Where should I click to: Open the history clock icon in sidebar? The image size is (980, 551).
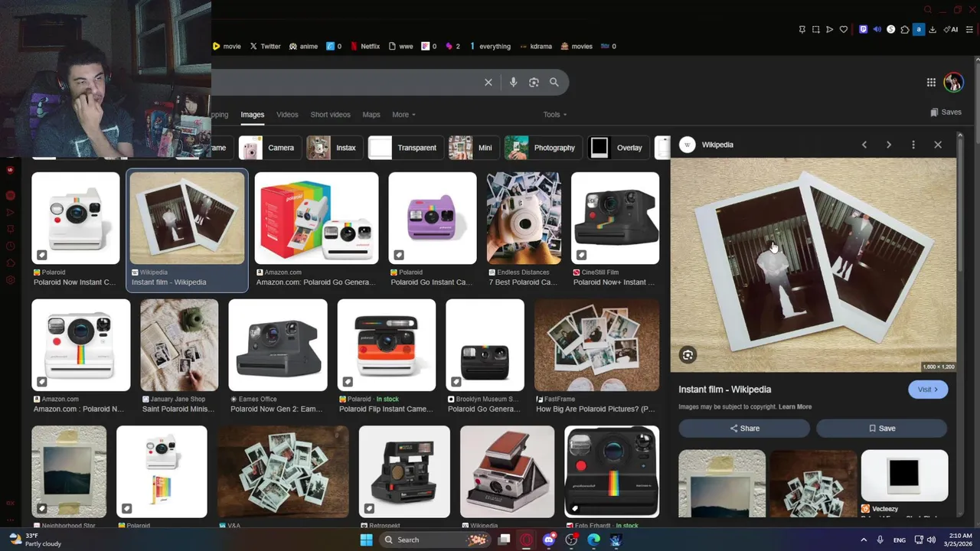tap(10, 246)
